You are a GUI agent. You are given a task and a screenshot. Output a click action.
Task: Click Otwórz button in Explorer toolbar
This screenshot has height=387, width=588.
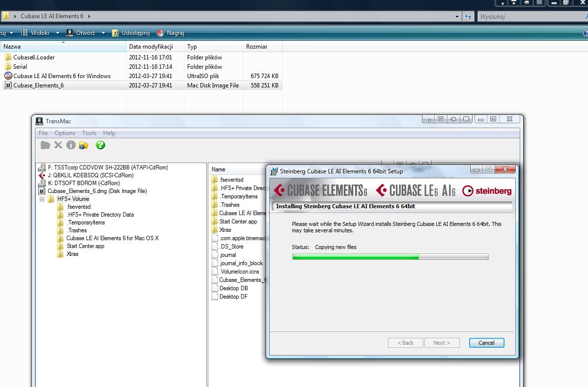point(81,33)
